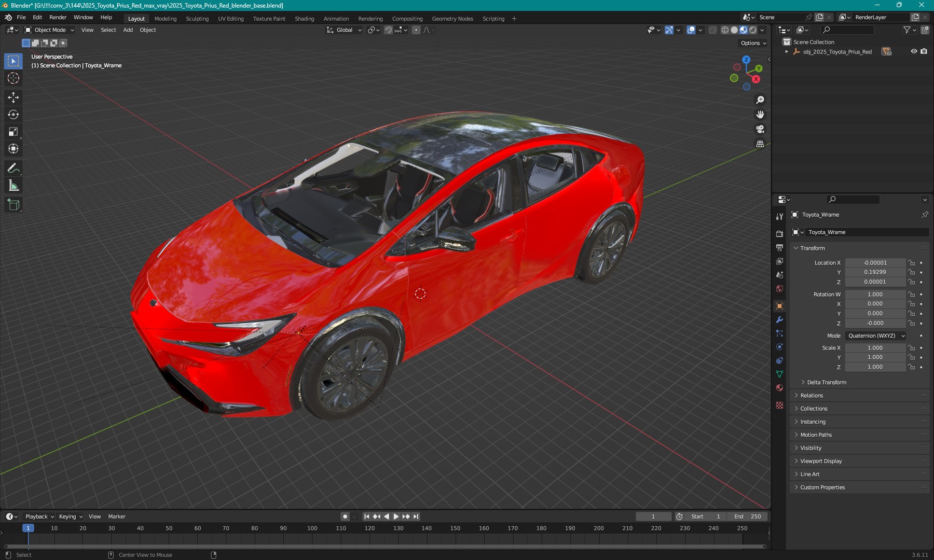Open the Render properties tab

[779, 234]
